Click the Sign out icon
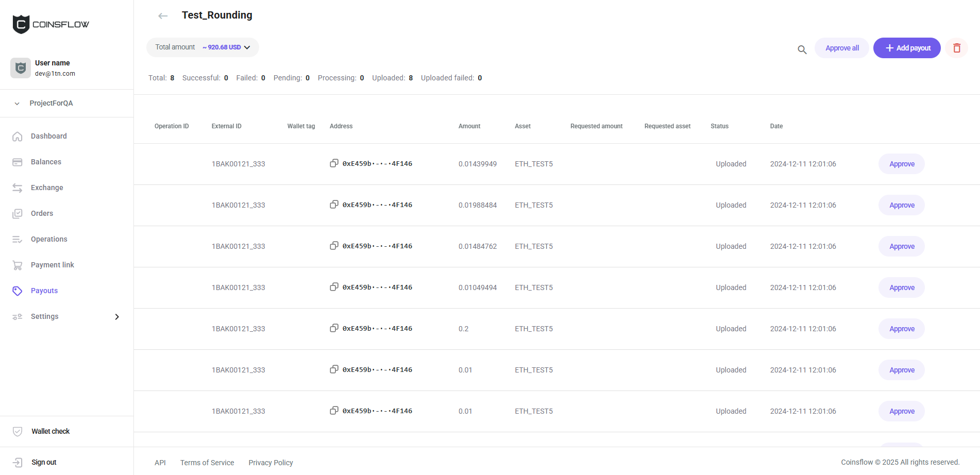This screenshot has height=475, width=980. pyautogui.click(x=18, y=462)
